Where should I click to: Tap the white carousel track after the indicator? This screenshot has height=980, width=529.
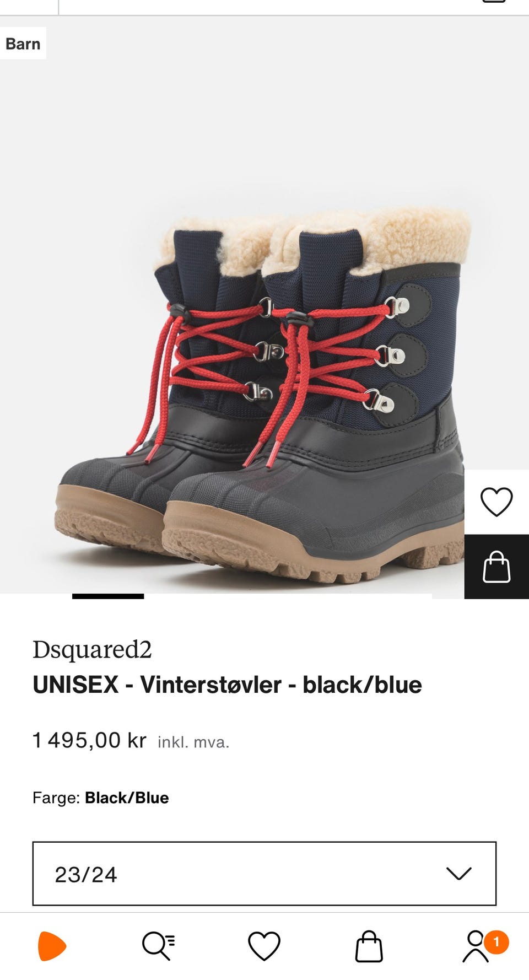288,596
